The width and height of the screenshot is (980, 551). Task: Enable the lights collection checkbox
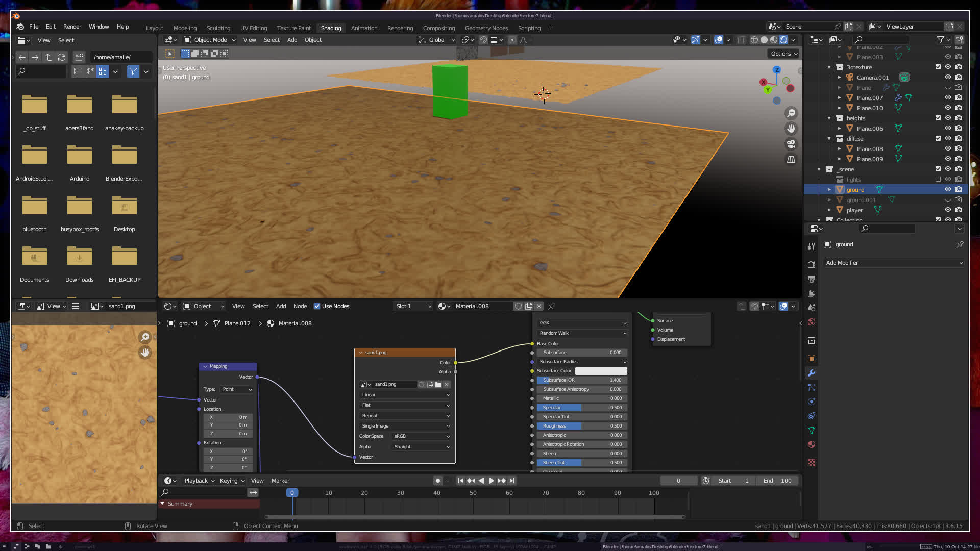(x=938, y=180)
